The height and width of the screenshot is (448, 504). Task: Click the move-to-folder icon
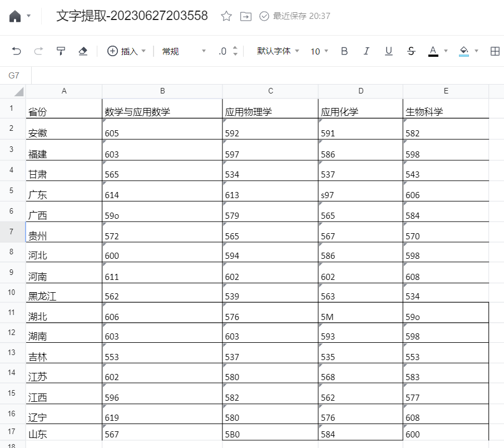coord(246,16)
